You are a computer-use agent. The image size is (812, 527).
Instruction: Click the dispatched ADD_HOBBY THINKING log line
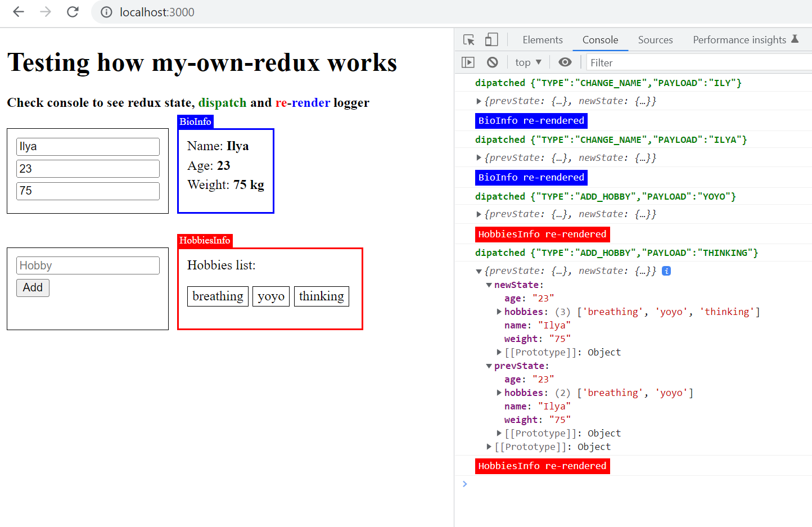pyautogui.click(x=616, y=253)
